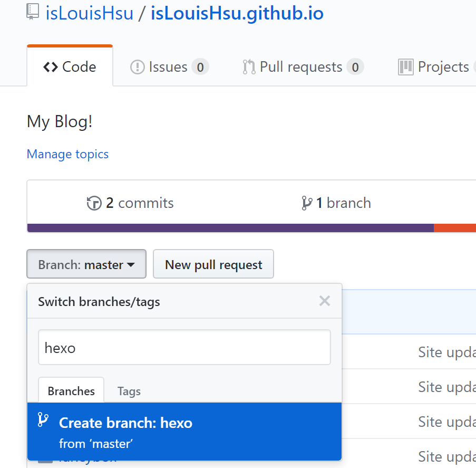Open the Pull requests tab
Screen dimensions: 476x468
(303, 67)
